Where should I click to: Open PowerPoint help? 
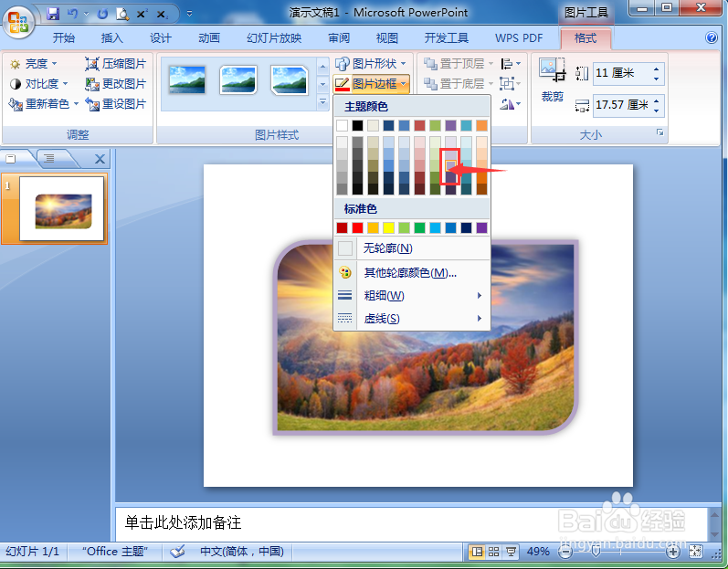pyautogui.click(x=712, y=37)
